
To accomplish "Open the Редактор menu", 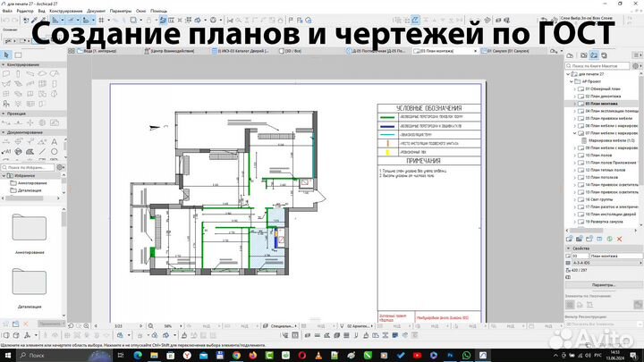I will coord(25,11).
